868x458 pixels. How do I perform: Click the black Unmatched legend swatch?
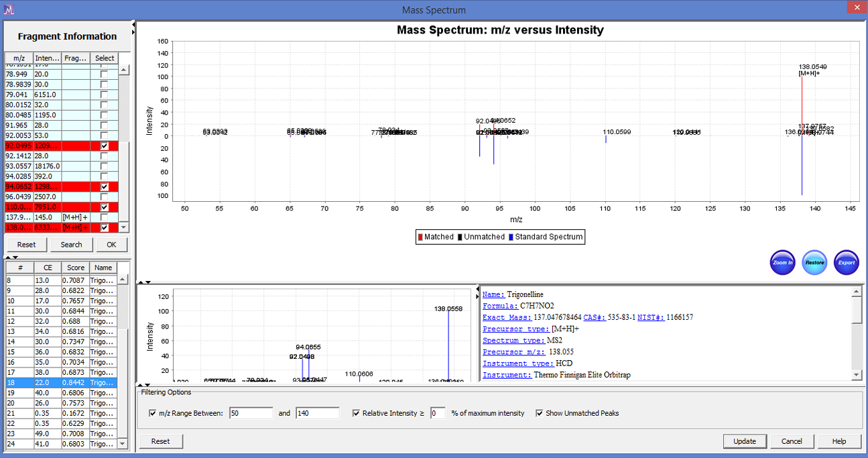[459, 237]
